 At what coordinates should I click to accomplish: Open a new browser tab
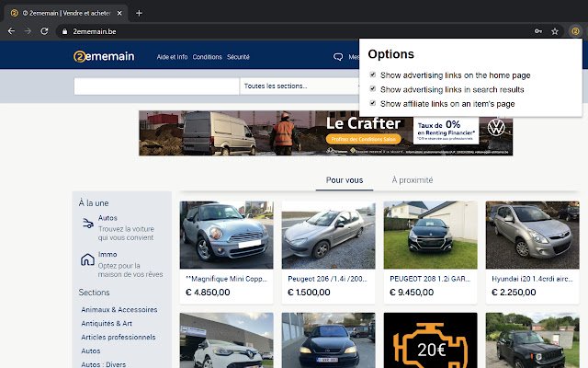[139, 13]
